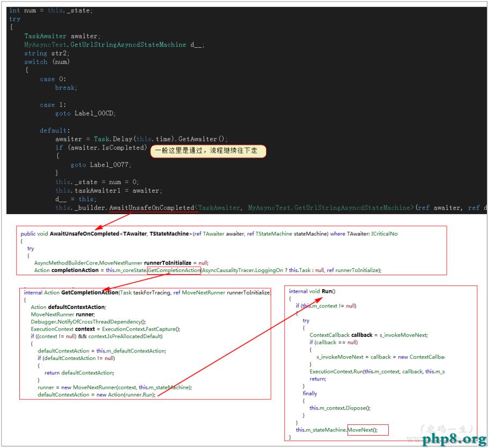This screenshot has height=448, width=489.
Task: Click 'awaiter = Task.Delay(this.time).GetAwaiter();' line
Action: (142, 139)
